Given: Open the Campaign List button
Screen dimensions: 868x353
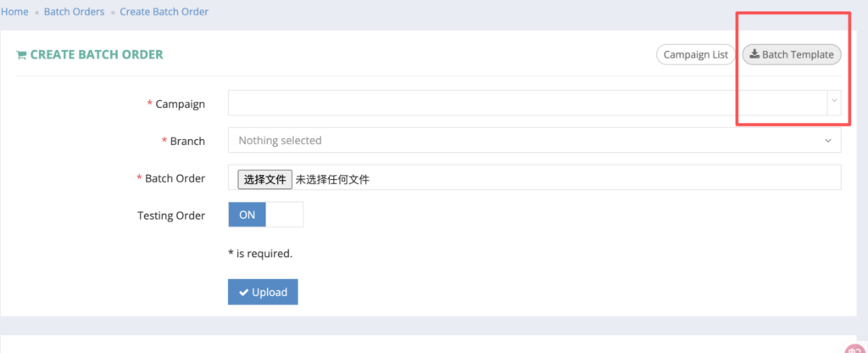Looking at the screenshot, I should 695,54.
